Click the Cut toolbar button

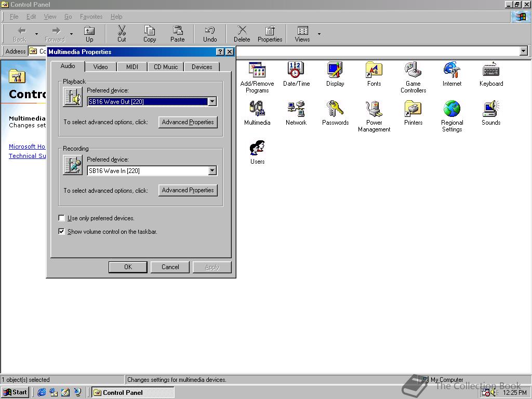122,34
